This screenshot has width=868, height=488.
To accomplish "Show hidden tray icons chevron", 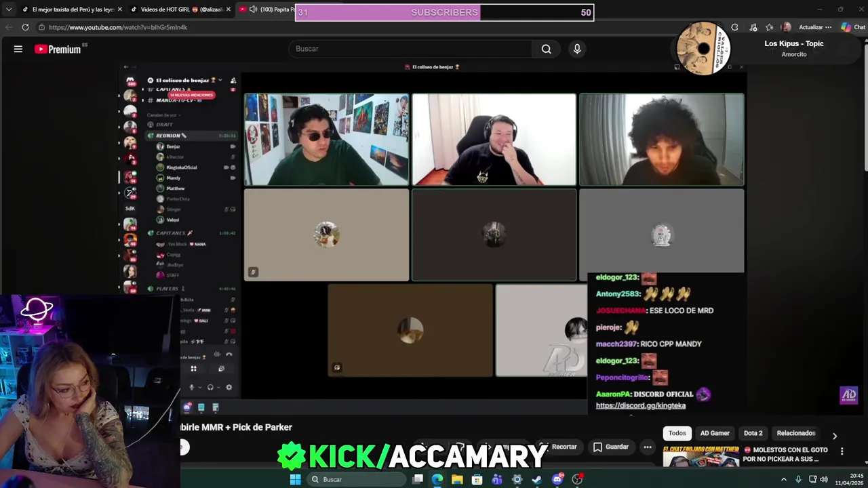I will click(784, 479).
